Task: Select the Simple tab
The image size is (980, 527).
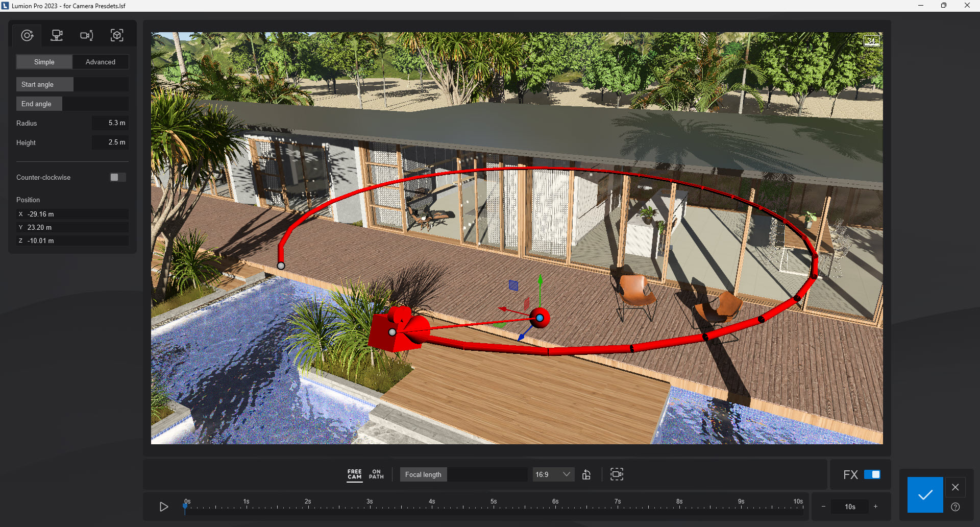Action: (x=43, y=62)
